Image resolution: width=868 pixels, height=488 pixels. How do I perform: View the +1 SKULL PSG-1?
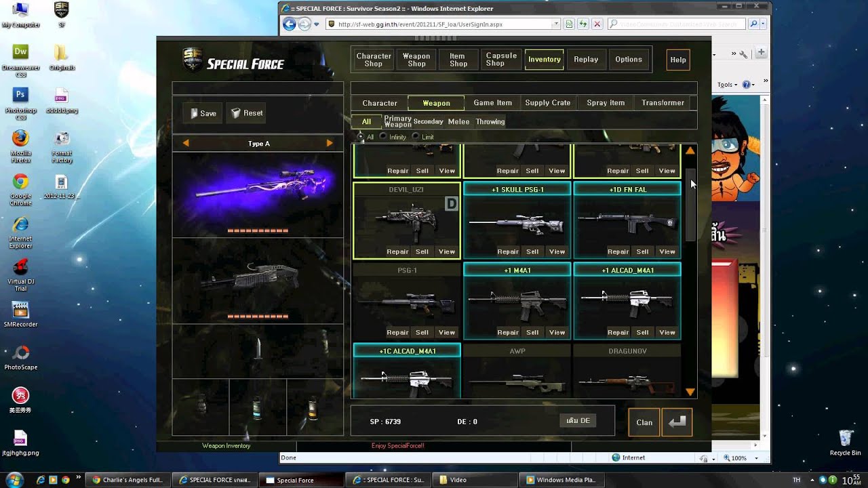[x=557, y=251]
